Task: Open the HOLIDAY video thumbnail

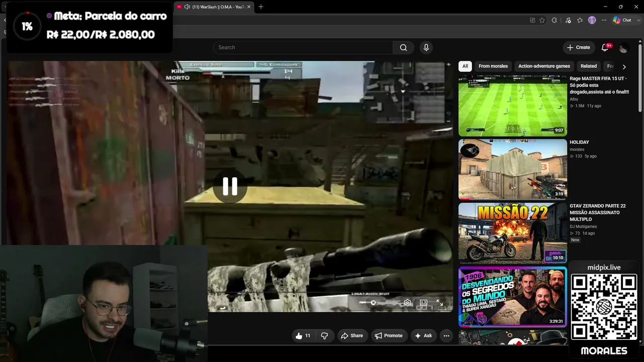Action: pyautogui.click(x=513, y=169)
